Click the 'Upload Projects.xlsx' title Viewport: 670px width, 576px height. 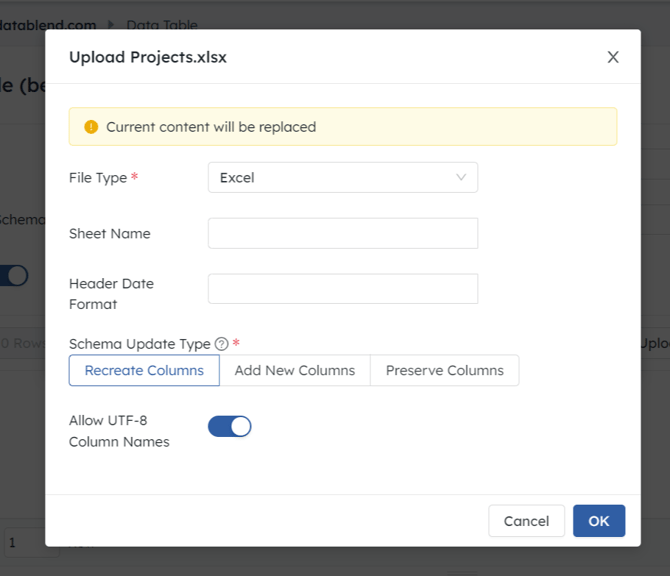click(x=148, y=57)
